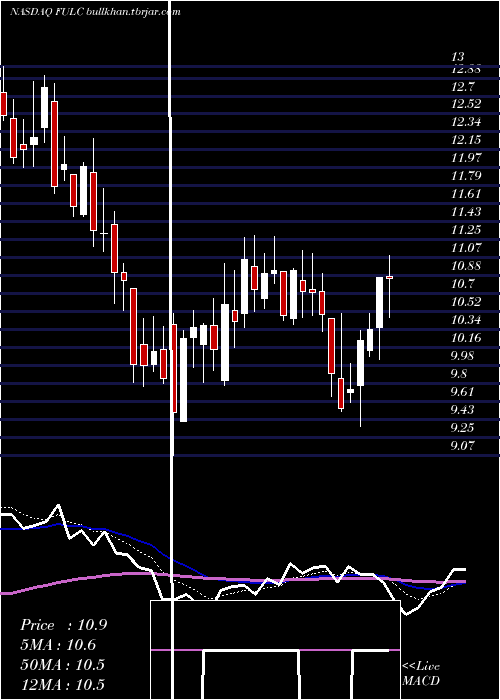The image size is (500, 700).
Task: Click the 12.34 price axis label
Action: (466, 121)
